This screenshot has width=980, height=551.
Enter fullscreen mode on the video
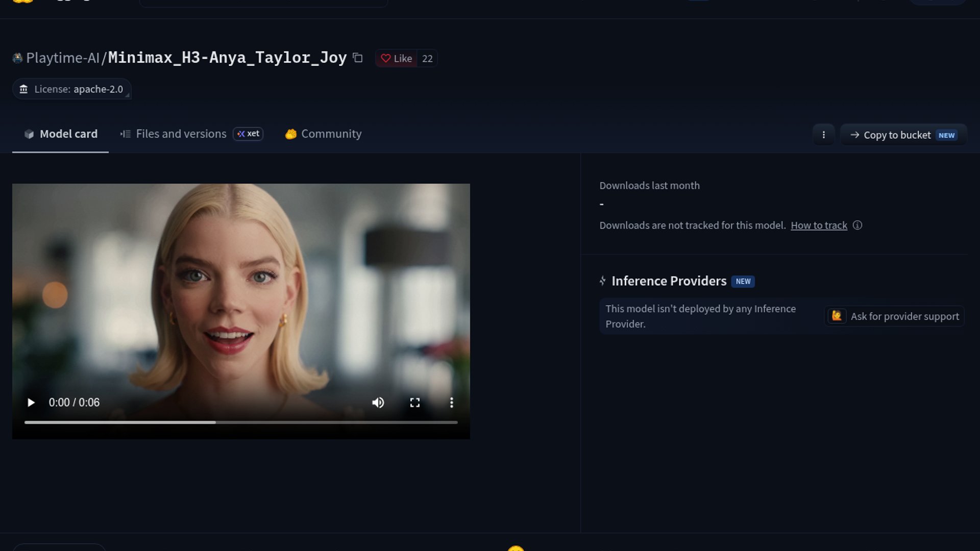415,403
